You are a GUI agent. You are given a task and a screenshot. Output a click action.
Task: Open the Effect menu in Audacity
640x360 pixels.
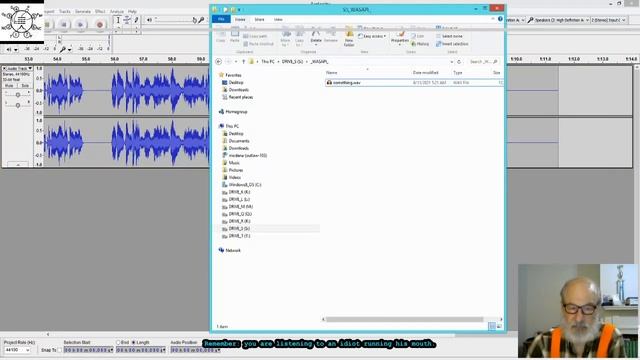[100, 11]
